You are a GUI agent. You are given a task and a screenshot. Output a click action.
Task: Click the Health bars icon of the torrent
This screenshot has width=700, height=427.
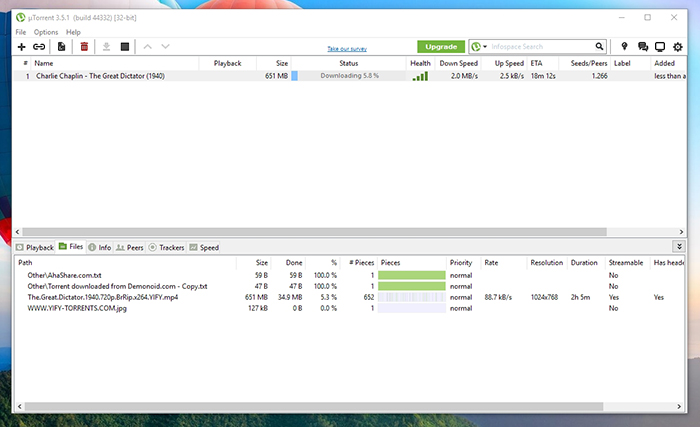tap(420, 76)
